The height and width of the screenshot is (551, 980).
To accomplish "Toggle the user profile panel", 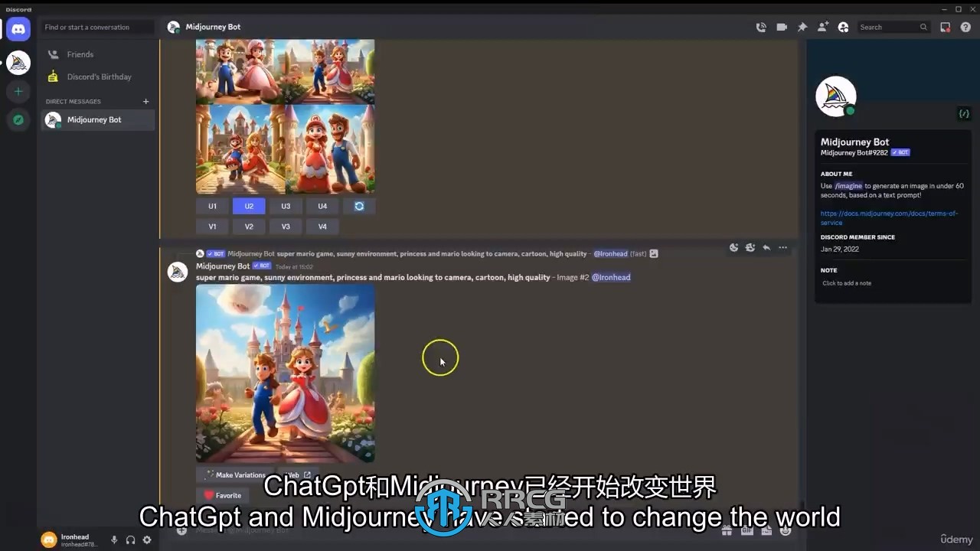I will [x=843, y=27].
